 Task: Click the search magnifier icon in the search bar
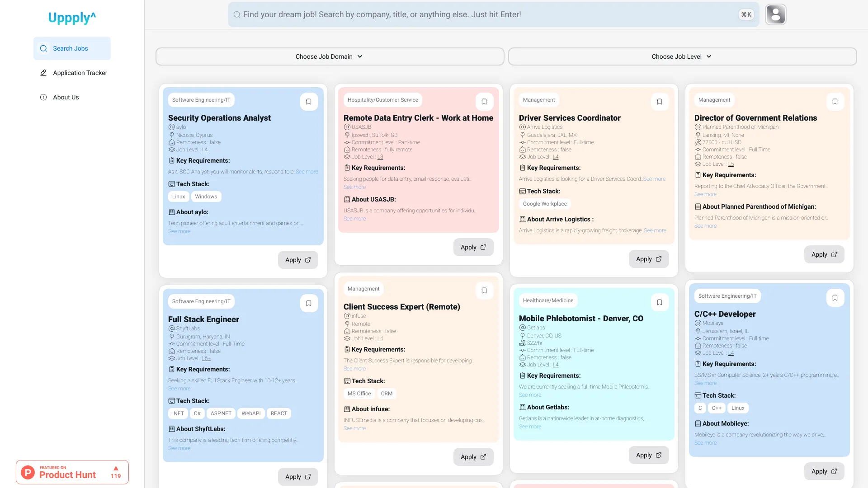[x=236, y=14]
